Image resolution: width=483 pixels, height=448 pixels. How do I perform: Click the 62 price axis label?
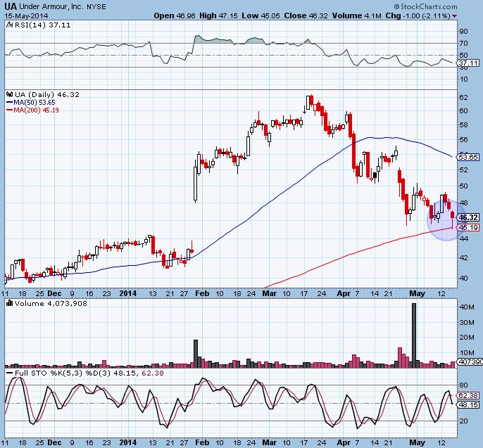[x=463, y=98]
